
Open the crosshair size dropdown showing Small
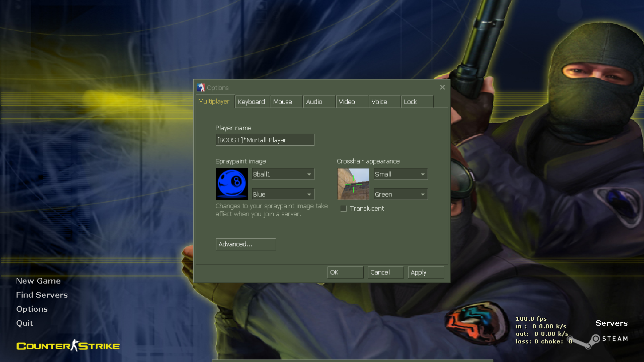point(400,173)
